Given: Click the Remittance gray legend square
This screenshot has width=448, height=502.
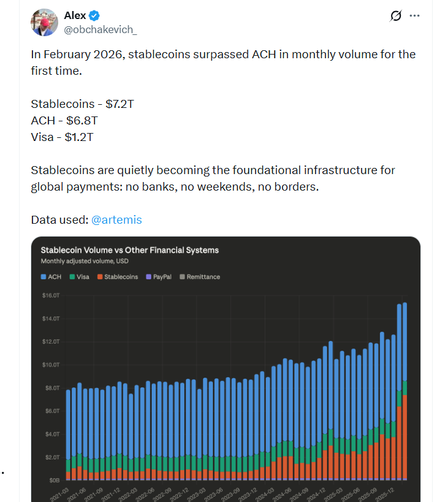Looking at the screenshot, I should point(181,277).
